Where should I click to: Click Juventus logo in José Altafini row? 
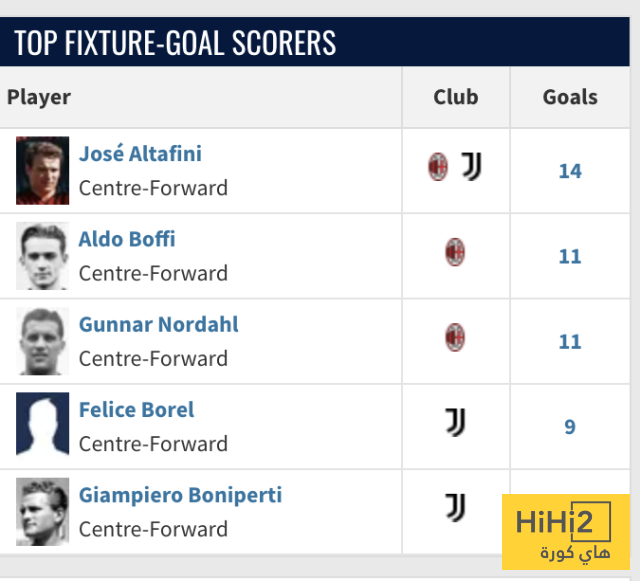pos(472,167)
